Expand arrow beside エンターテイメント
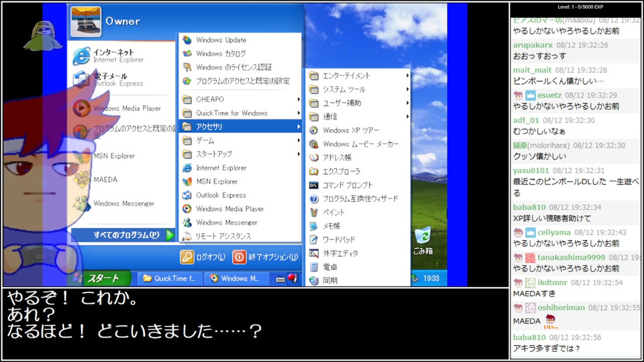Image resolution: width=644 pixels, height=362 pixels. click(x=407, y=76)
